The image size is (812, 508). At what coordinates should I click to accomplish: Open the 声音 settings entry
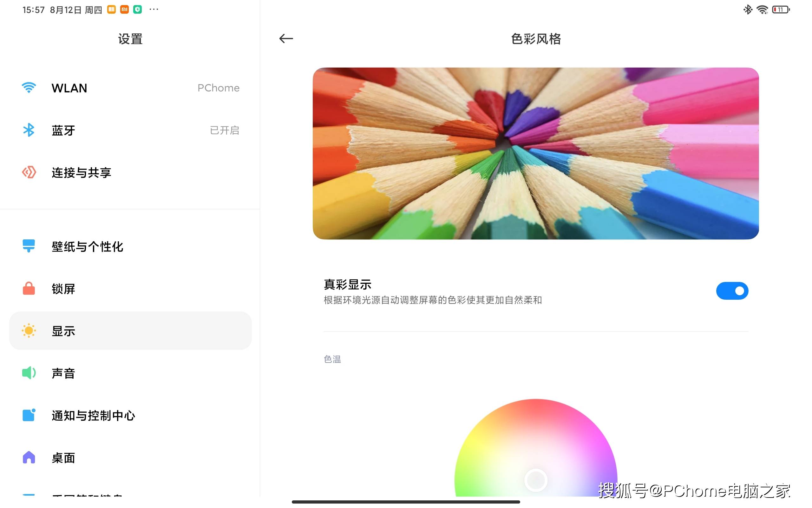click(130, 373)
